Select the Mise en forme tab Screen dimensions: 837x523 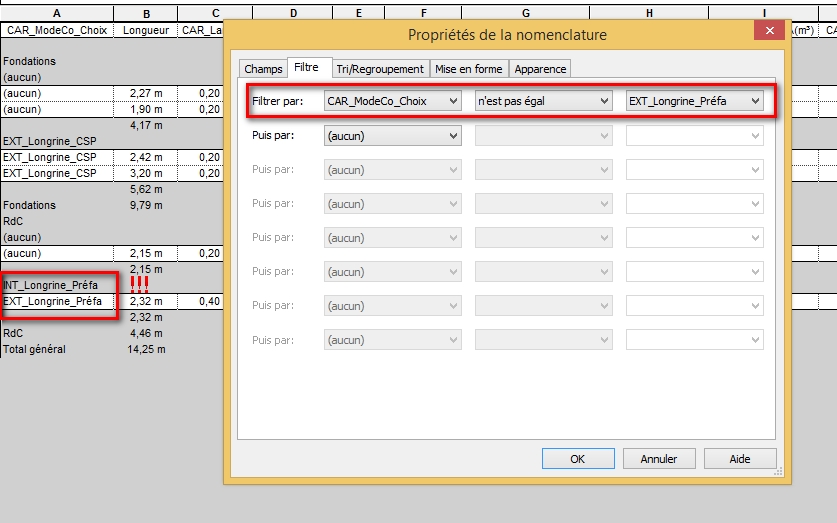tap(469, 69)
